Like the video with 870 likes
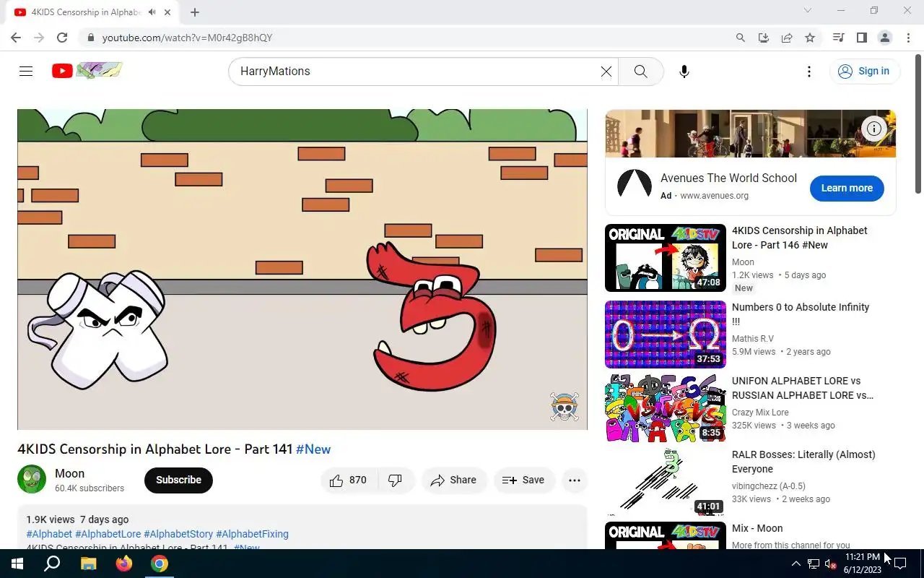This screenshot has width=924, height=578. tap(349, 480)
